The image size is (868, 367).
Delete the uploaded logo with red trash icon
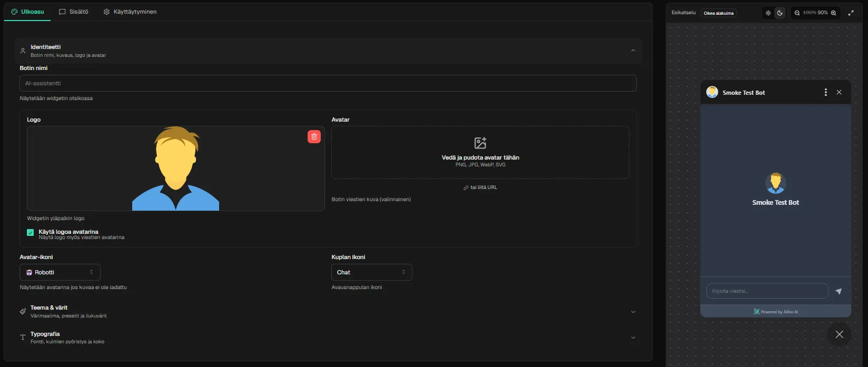[314, 137]
